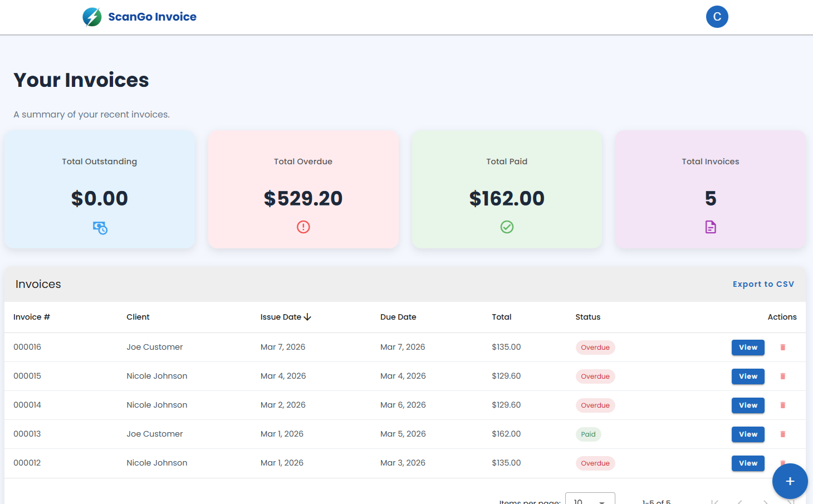Click Nicole Johnson in invoice 000014 row

[157, 405]
